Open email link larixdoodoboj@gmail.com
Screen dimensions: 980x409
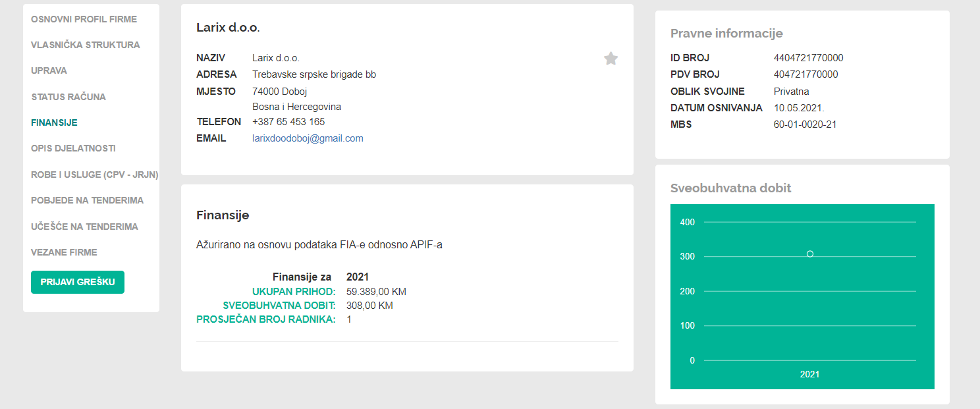308,138
